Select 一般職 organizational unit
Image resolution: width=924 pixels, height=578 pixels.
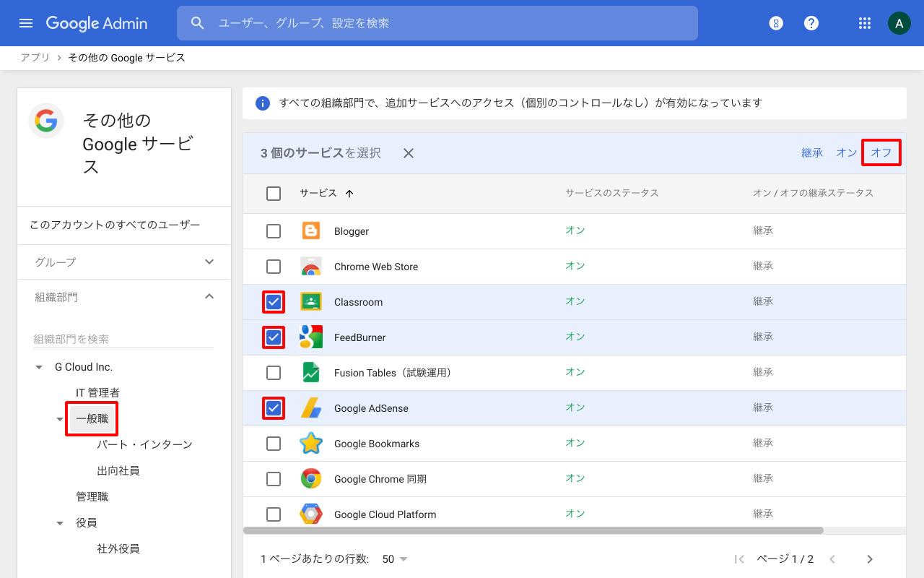click(x=92, y=419)
